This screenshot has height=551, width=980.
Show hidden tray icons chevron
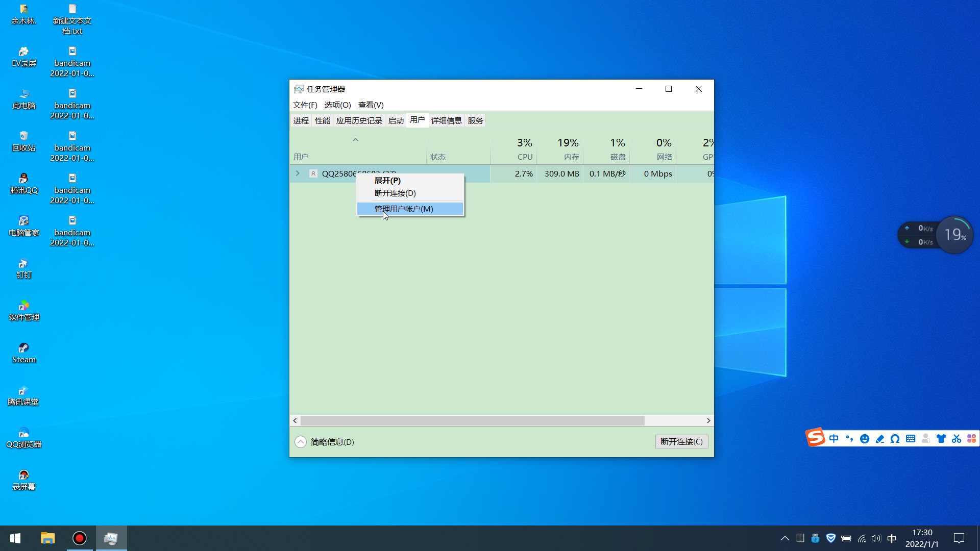(x=785, y=538)
